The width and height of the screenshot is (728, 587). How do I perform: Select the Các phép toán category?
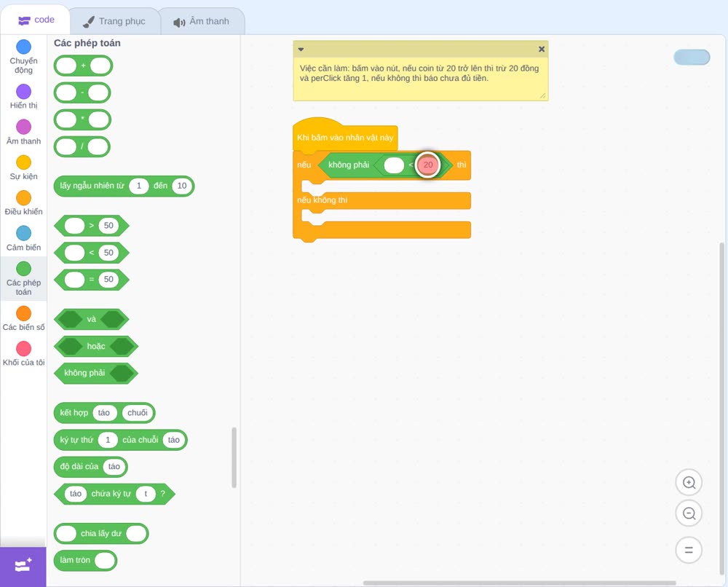[24, 279]
